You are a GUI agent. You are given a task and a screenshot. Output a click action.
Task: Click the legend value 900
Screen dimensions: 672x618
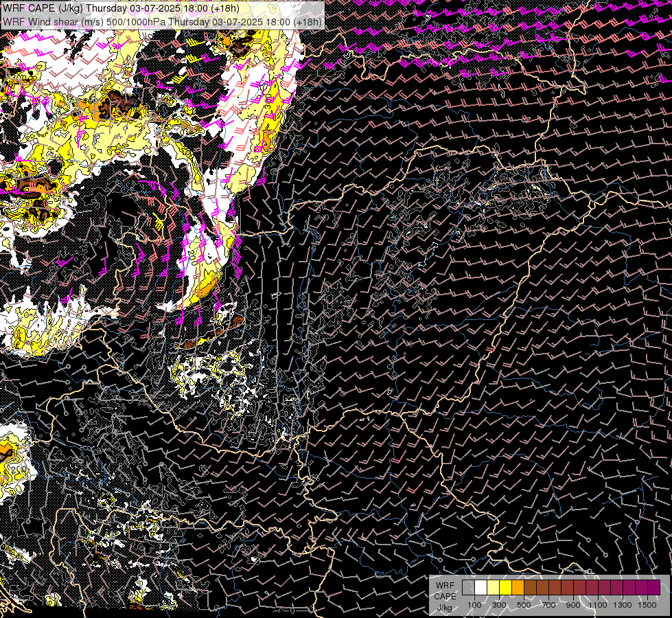point(573,605)
